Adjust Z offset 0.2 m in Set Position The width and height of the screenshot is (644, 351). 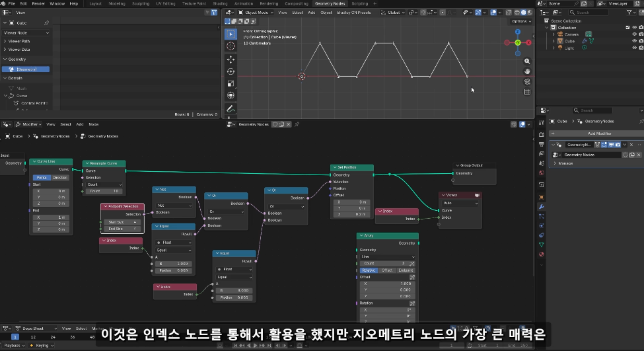[x=352, y=214]
